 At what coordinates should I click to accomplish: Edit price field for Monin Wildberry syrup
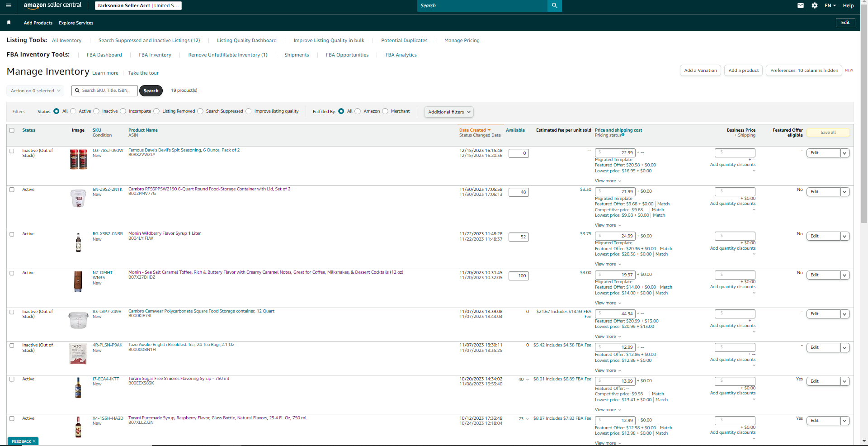[x=615, y=236]
